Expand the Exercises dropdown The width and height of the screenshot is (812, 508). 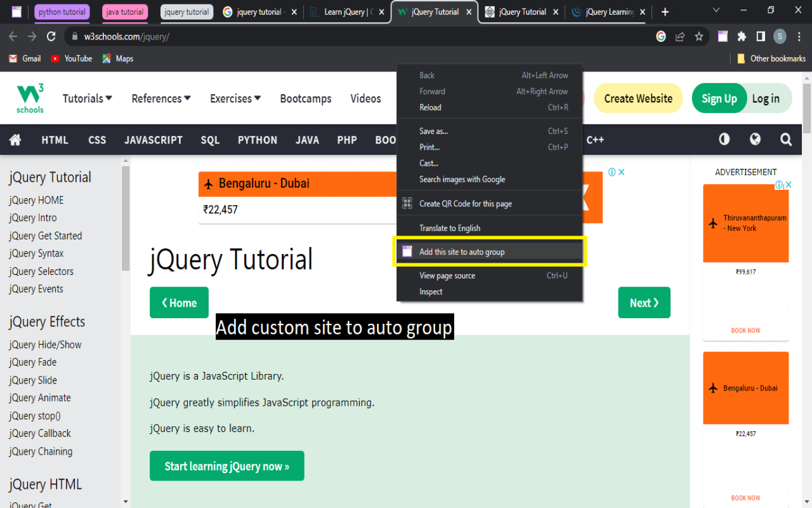coord(235,98)
